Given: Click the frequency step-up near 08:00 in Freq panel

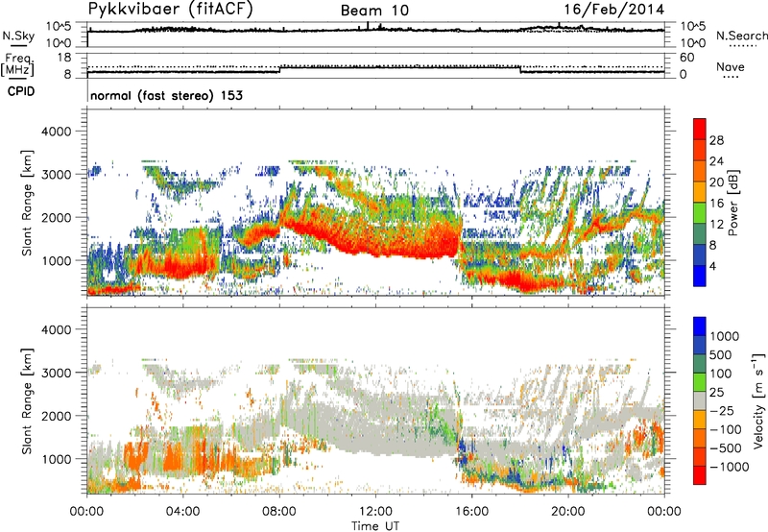Looking at the screenshot, I should [x=279, y=69].
